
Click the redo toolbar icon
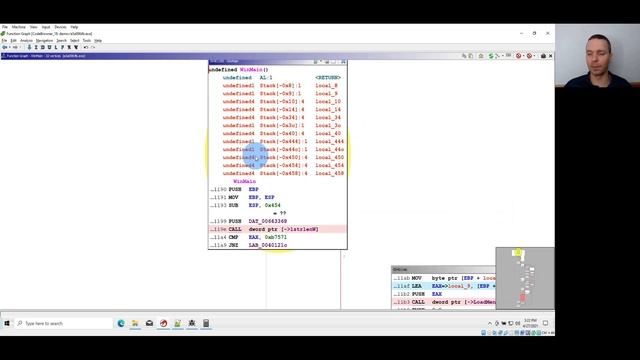click(93, 47)
